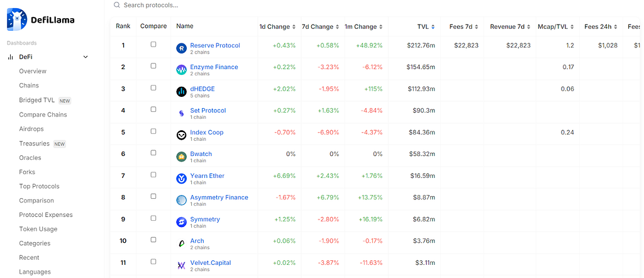Open Chains in the sidebar
Screen dimensions: 644x278
tap(29, 86)
